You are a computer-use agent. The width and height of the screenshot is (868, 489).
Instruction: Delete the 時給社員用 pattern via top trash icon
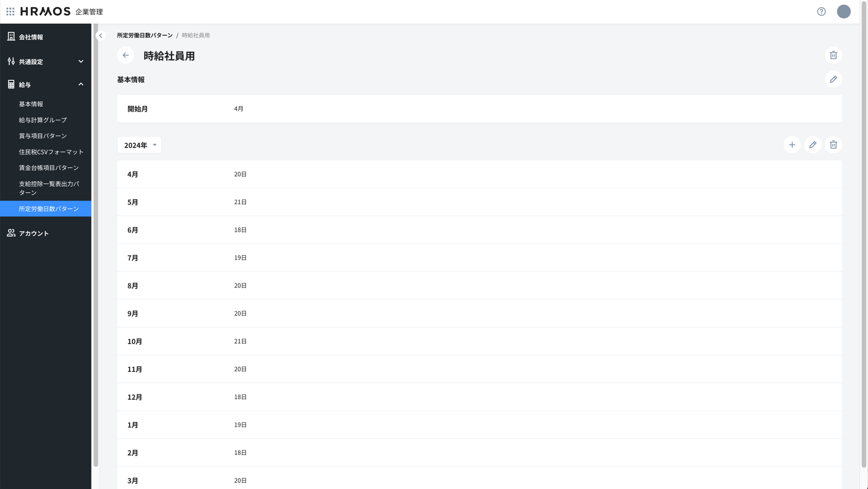(x=833, y=55)
